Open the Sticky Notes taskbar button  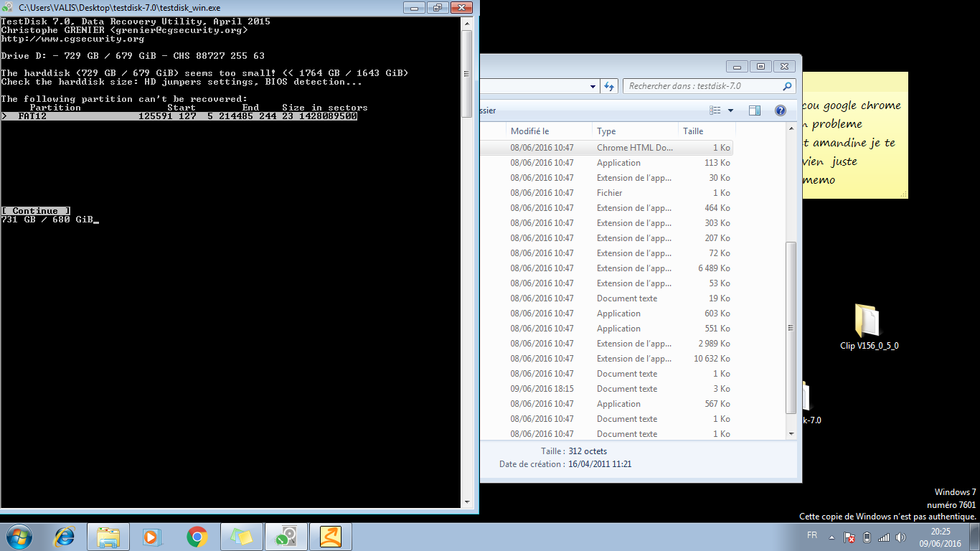242,536
